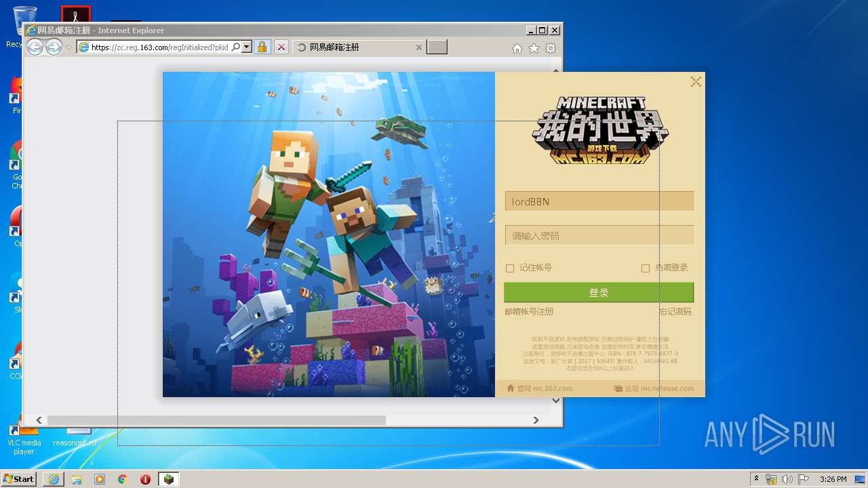This screenshot has height=488, width=868.
Task: Open Windows Media Player taskbar icon
Action: [100, 479]
